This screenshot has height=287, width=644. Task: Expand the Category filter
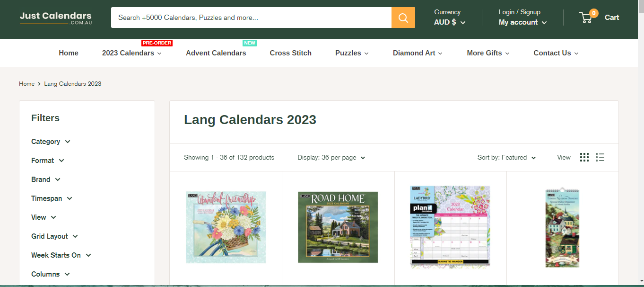coord(51,142)
